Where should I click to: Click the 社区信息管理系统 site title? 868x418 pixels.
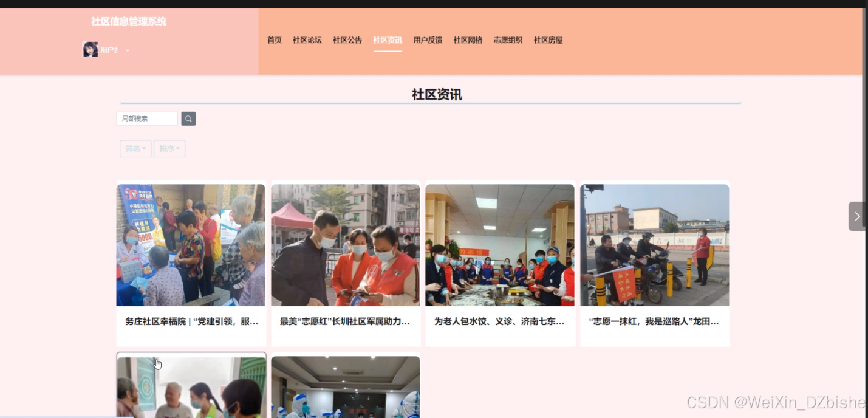point(129,22)
